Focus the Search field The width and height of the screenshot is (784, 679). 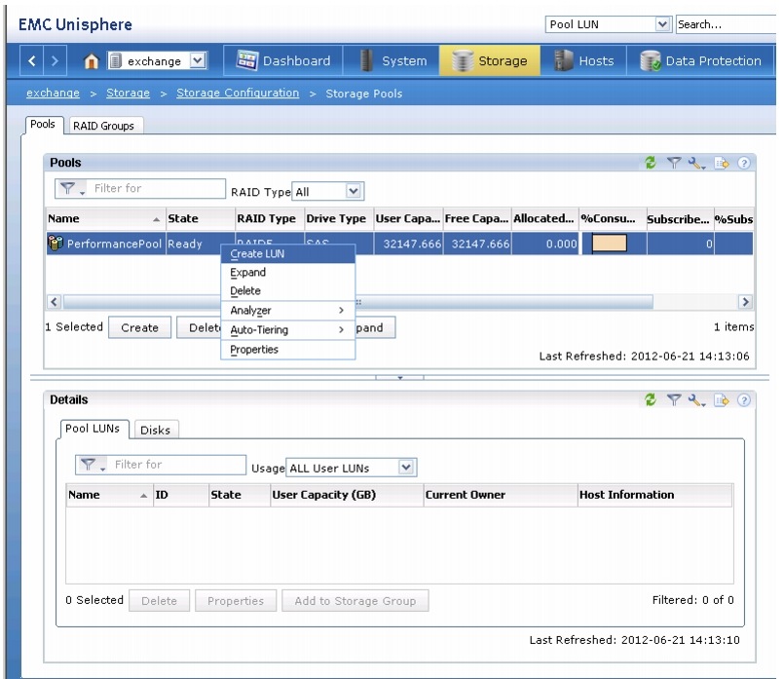727,24
